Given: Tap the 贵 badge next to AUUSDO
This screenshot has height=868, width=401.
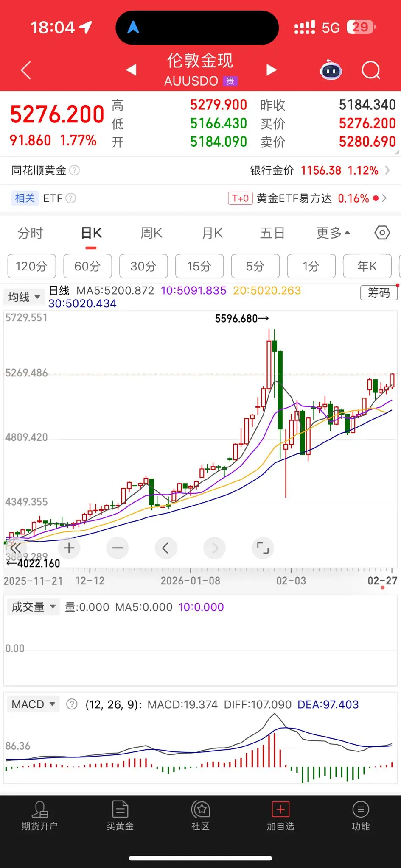Looking at the screenshot, I should [x=230, y=81].
